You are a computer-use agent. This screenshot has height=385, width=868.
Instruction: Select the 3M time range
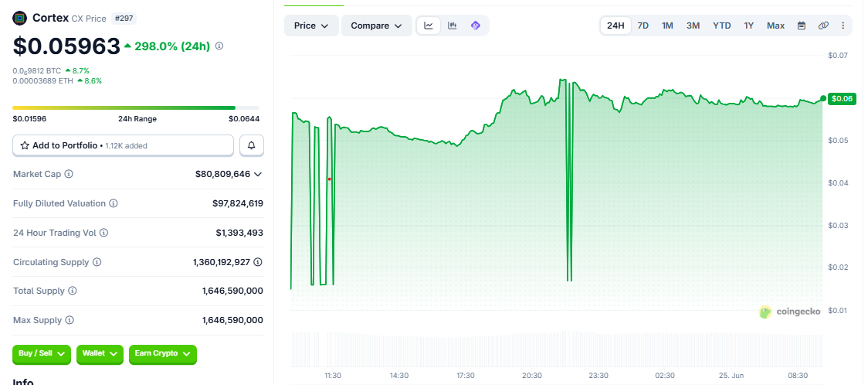693,26
